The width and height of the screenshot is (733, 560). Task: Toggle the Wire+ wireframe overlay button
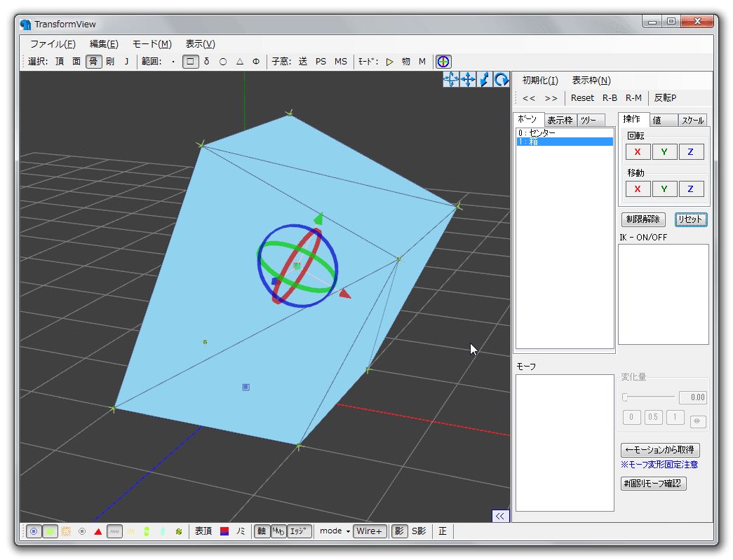click(x=369, y=531)
